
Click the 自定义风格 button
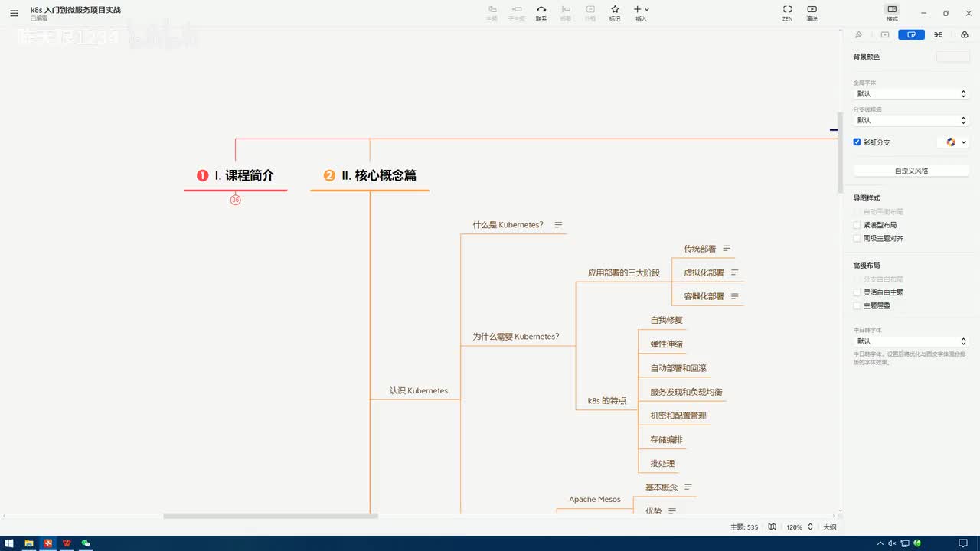tap(911, 171)
